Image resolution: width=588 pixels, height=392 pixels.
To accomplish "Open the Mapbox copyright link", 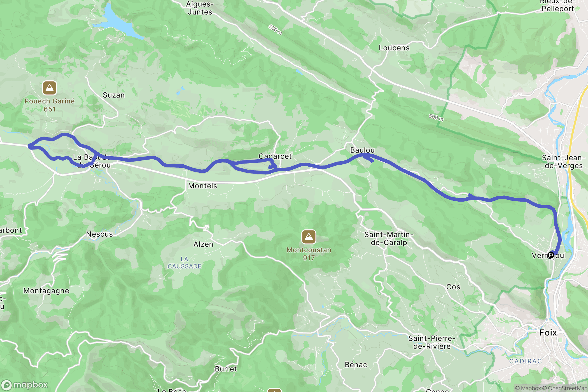I will (528, 388).
